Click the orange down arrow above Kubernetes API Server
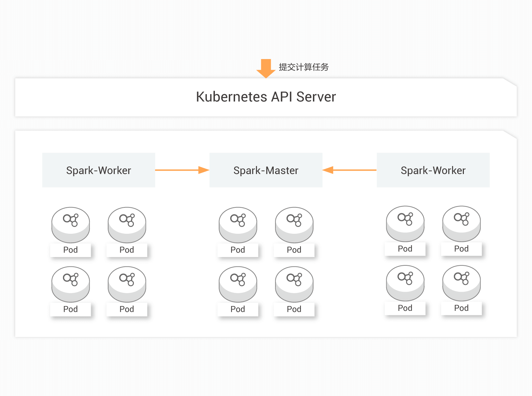The width and height of the screenshot is (532, 396). 266,68
